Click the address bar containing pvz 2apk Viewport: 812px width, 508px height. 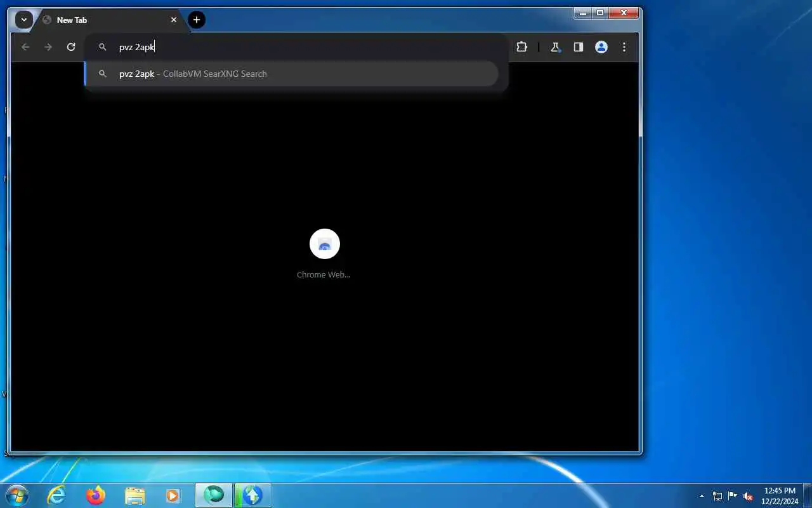(296, 47)
